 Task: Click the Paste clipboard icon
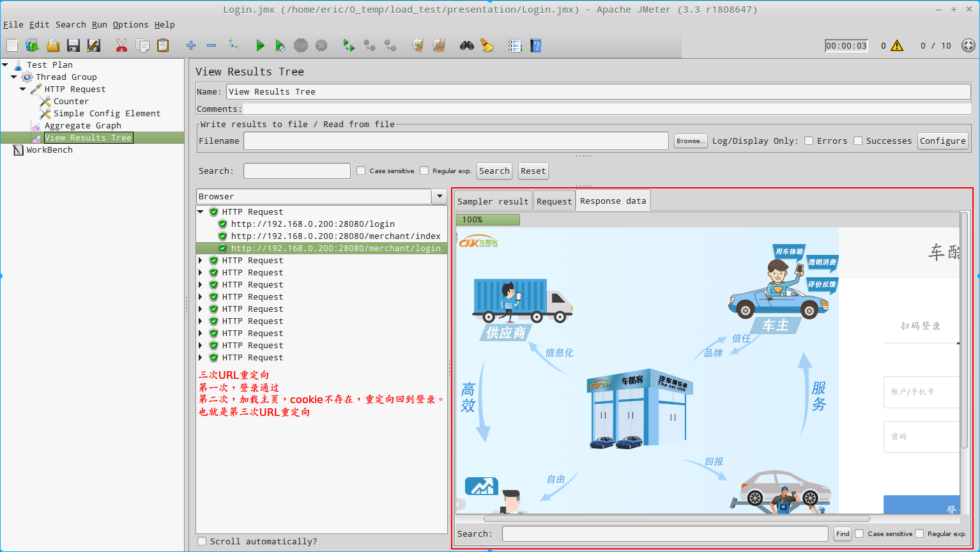(x=163, y=45)
